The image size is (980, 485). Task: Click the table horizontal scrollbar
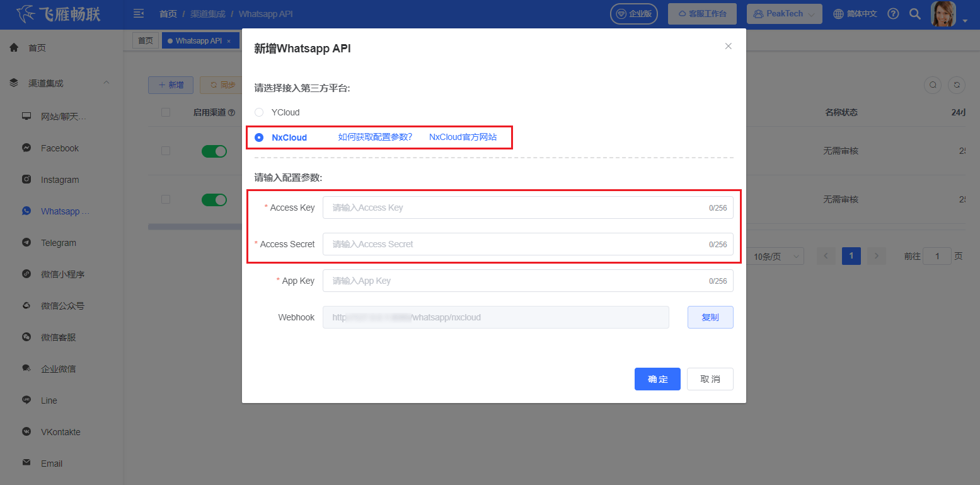pos(195,226)
